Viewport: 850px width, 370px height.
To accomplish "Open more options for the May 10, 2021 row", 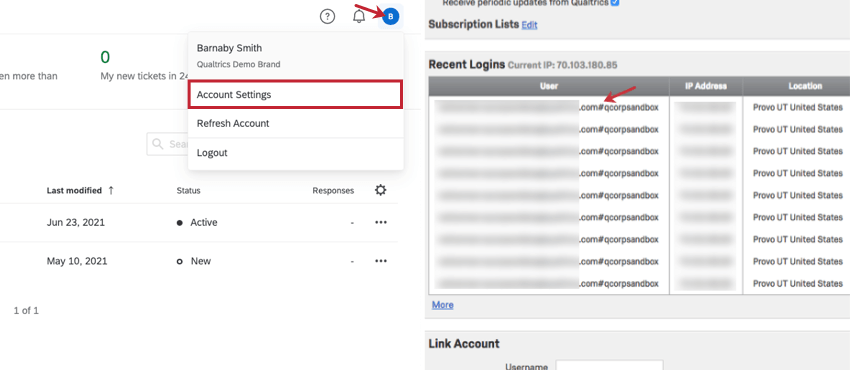I will (381, 261).
